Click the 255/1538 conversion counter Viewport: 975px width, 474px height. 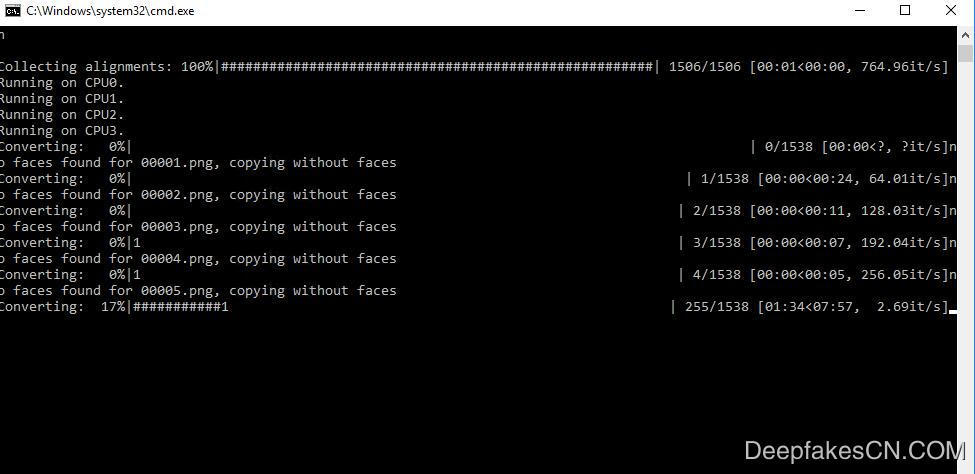(x=716, y=307)
